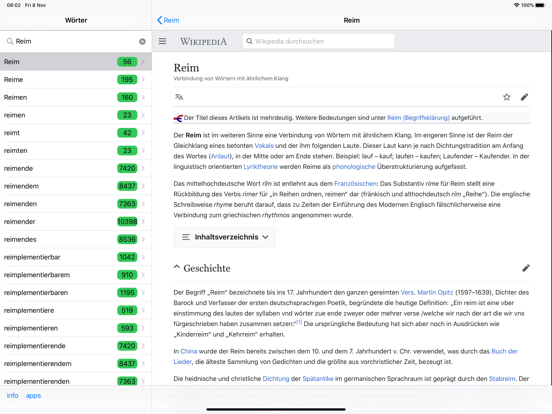Open the info tab
The width and height of the screenshot is (552, 414).
click(12, 395)
